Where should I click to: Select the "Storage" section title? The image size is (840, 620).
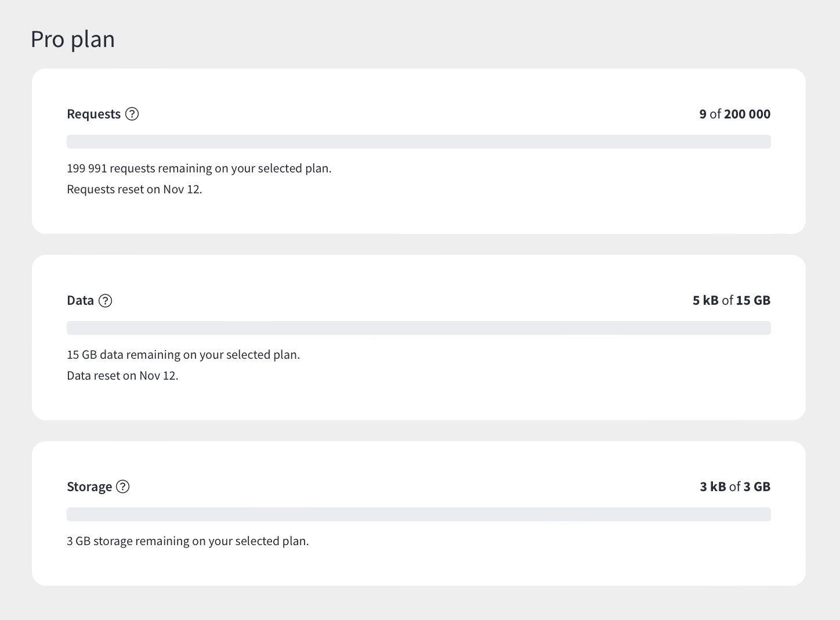pos(89,487)
